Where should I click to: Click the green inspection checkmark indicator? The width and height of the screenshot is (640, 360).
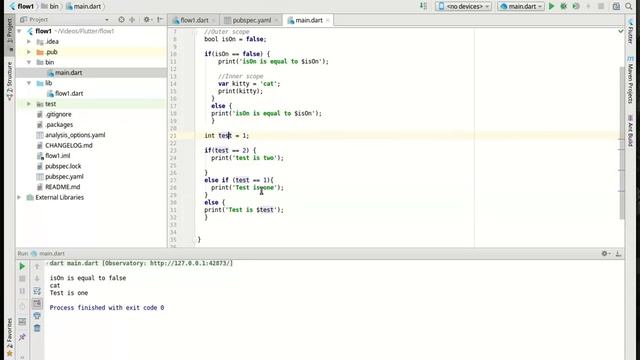click(621, 31)
